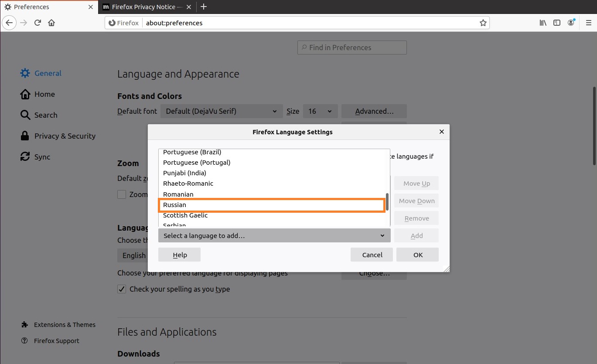The image size is (597, 364).
Task: Open the hamburger application menu
Action: point(588,23)
